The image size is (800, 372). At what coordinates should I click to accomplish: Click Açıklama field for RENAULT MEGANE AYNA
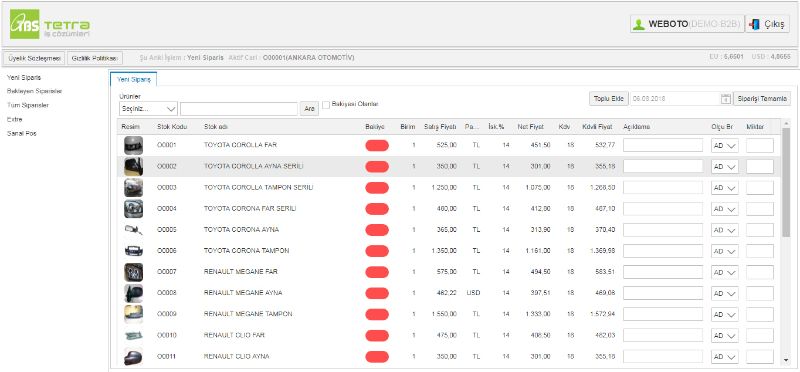663,293
